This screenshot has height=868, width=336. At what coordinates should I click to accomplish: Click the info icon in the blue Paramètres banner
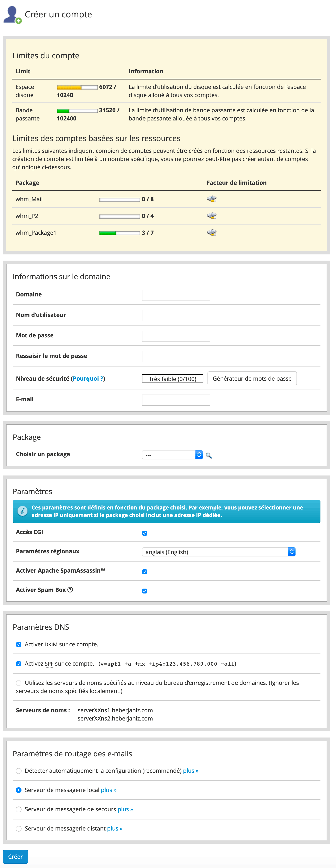(x=22, y=511)
